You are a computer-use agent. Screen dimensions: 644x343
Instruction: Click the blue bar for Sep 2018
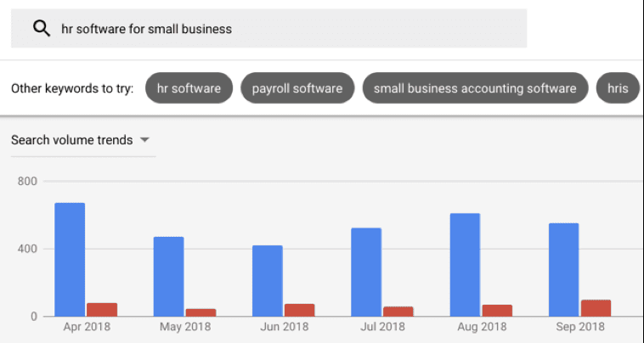[563, 269]
